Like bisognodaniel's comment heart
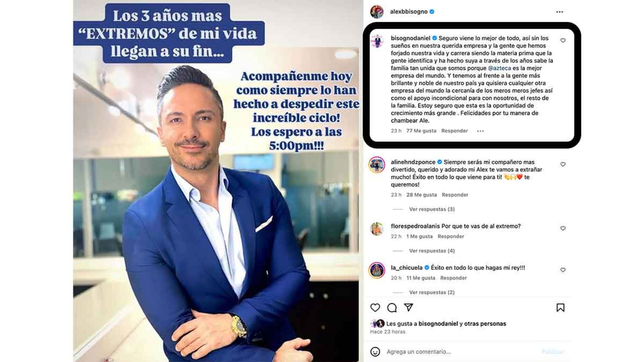Screen dimensions: 644x362 [563, 40]
